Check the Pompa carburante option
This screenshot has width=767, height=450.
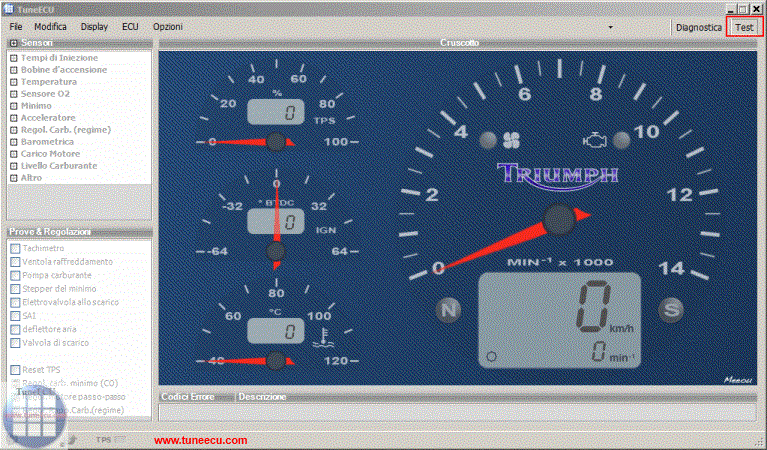pyautogui.click(x=15, y=276)
